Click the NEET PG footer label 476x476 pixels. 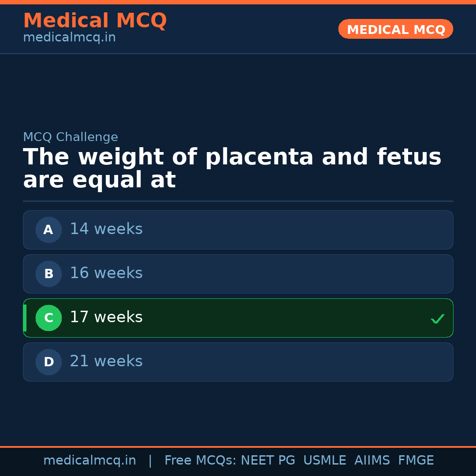(x=268, y=461)
